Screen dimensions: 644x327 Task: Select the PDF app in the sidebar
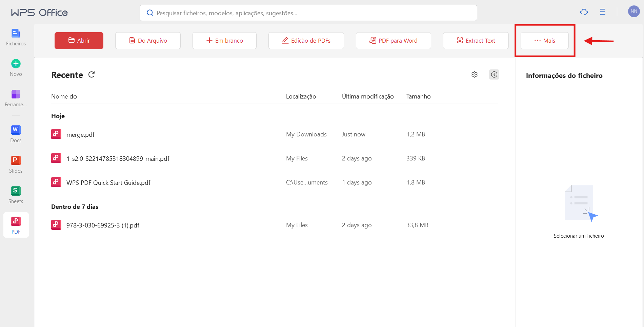point(16,224)
